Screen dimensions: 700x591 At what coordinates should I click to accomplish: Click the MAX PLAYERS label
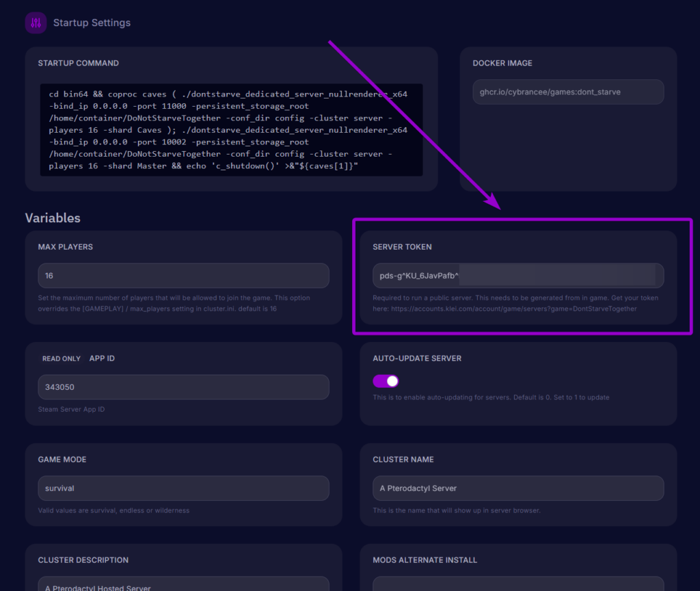point(66,247)
